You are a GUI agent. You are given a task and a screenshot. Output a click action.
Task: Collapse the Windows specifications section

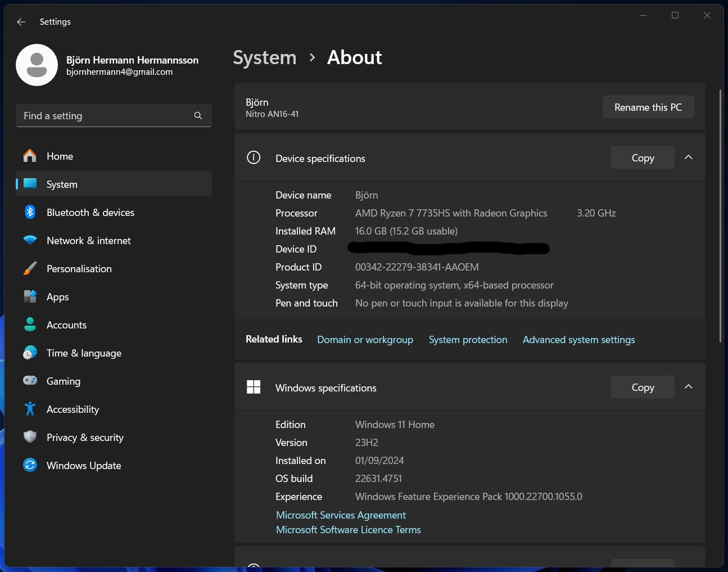point(688,387)
